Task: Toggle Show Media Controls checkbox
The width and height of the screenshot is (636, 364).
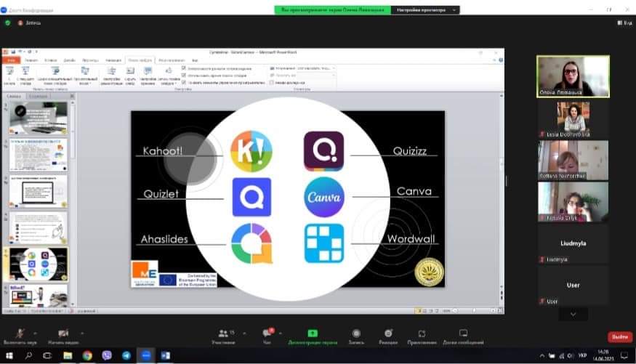Action: coord(184,82)
